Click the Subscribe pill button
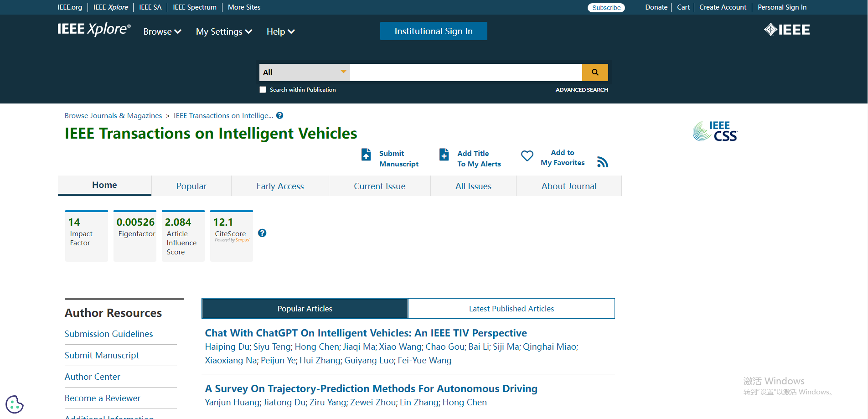This screenshot has width=868, height=419. [x=606, y=8]
